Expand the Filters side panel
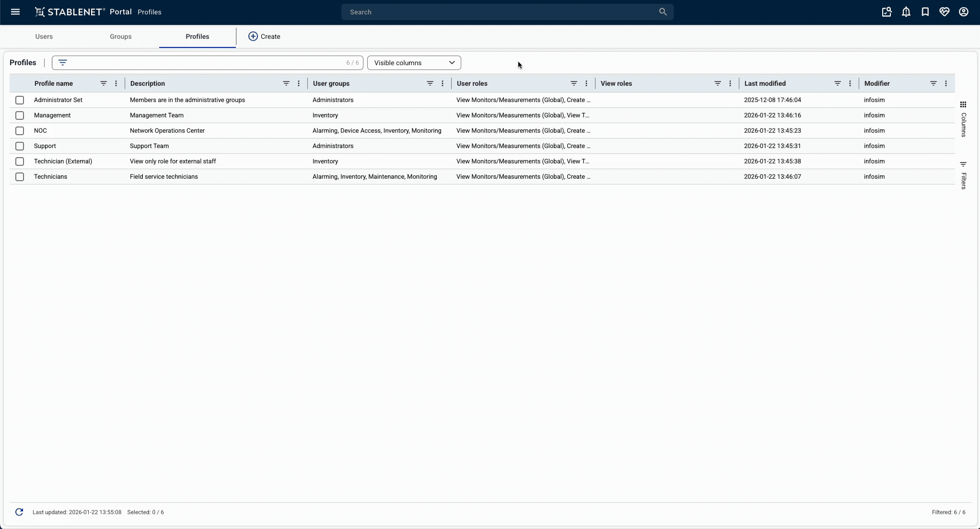Image resolution: width=980 pixels, height=529 pixels. point(963,175)
